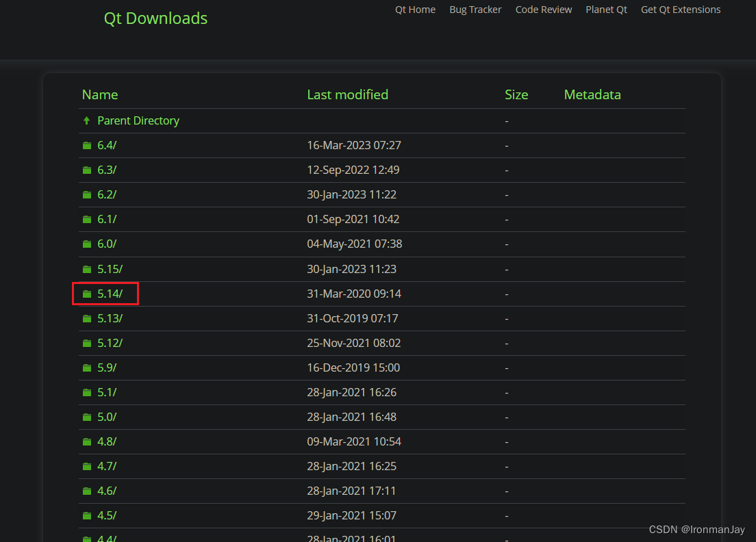Sort by the Name column header
The width and height of the screenshot is (756, 542).
(x=100, y=94)
